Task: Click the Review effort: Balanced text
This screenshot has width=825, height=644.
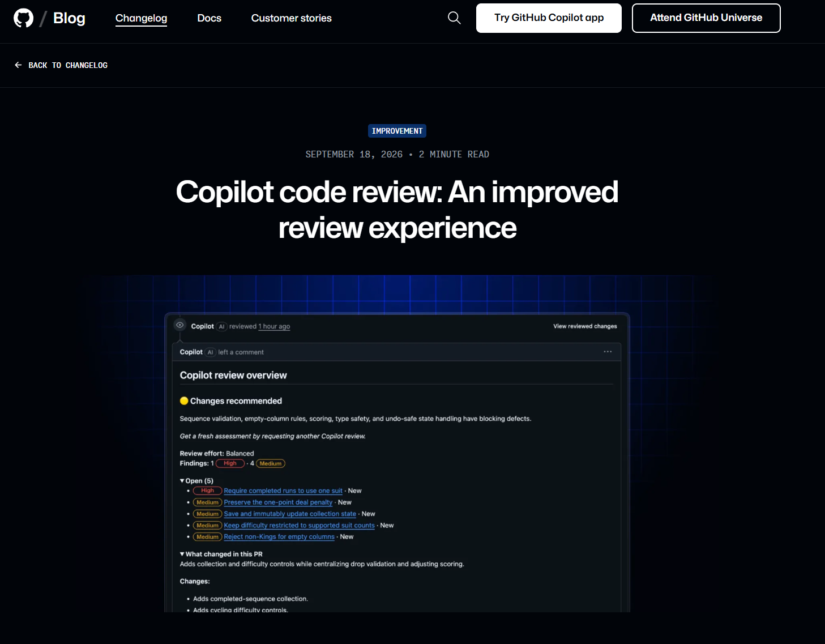Action: pos(217,454)
